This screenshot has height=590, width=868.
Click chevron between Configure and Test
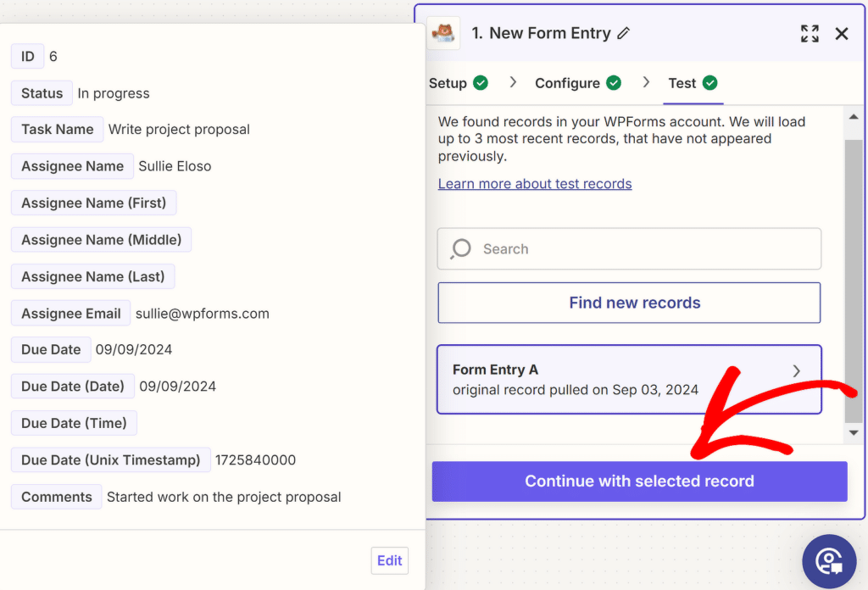(x=647, y=82)
